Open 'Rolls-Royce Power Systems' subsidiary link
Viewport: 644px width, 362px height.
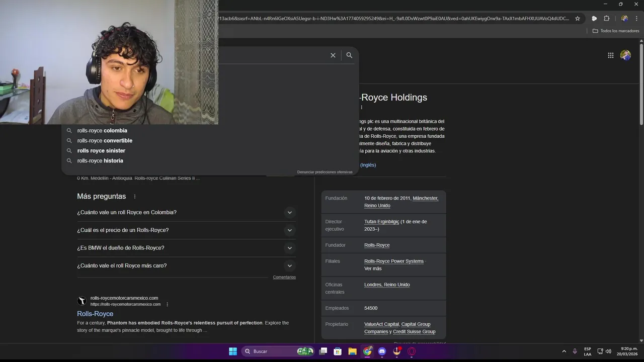tap(394, 261)
